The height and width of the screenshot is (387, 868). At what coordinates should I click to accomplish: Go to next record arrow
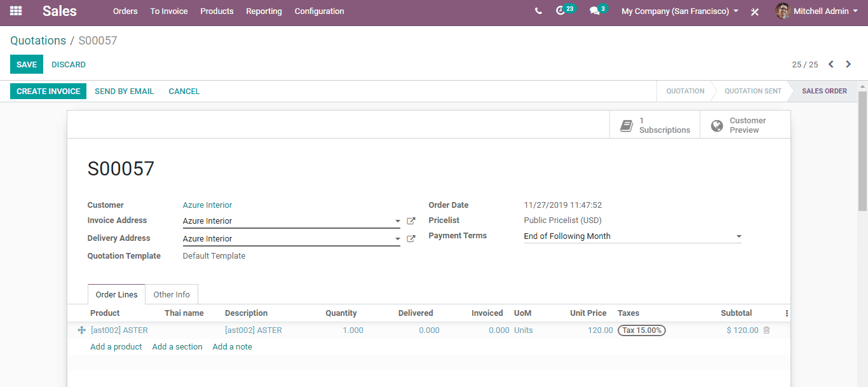pyautogui.click(x=848, y=64)
